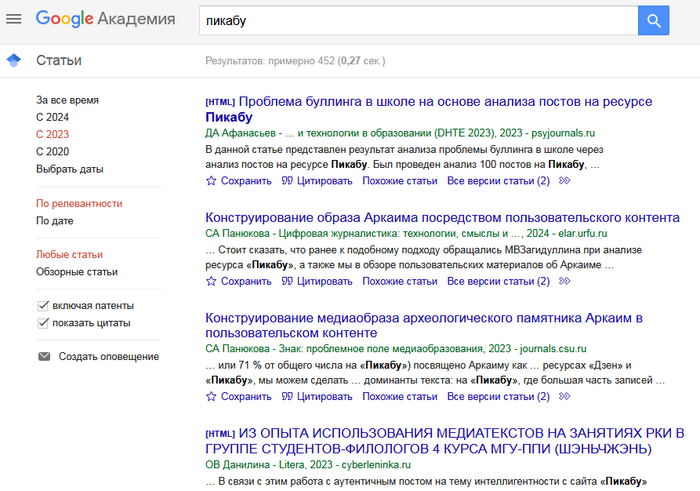Expand more options arrows for the bullying article

[x=565, y=181]
